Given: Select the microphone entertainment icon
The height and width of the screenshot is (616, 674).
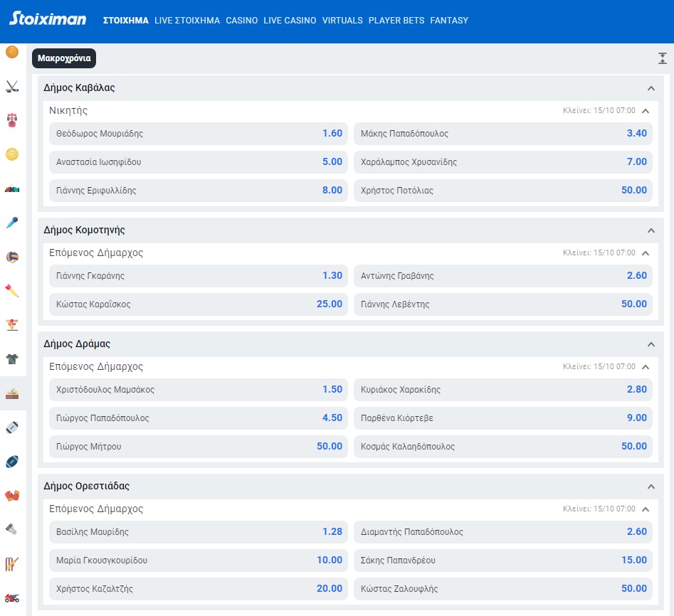Looking at the screenshot, I should click(12, 223).
